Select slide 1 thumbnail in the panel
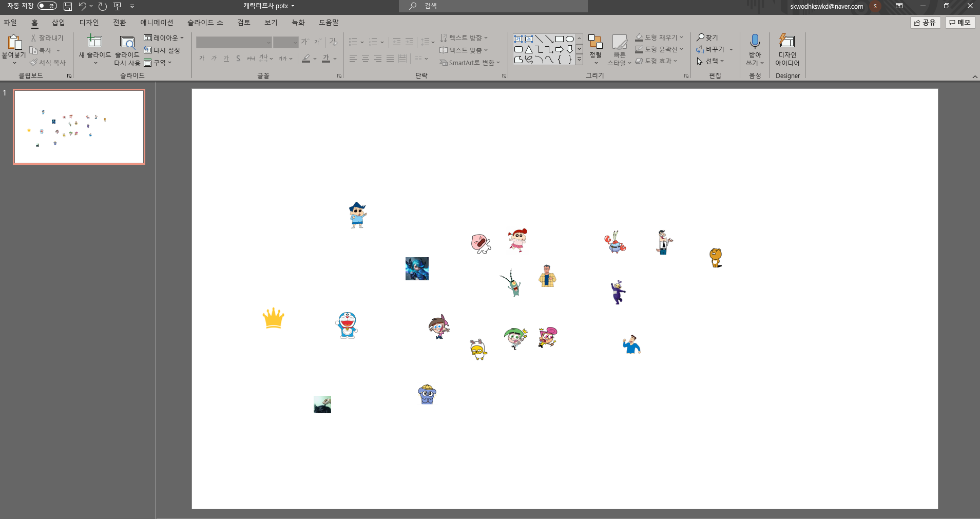 [x=79, y=127]
